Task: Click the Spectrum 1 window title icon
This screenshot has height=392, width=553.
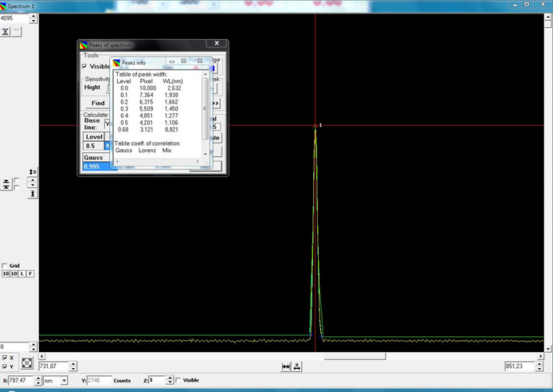Action: (x=3, y=5)
